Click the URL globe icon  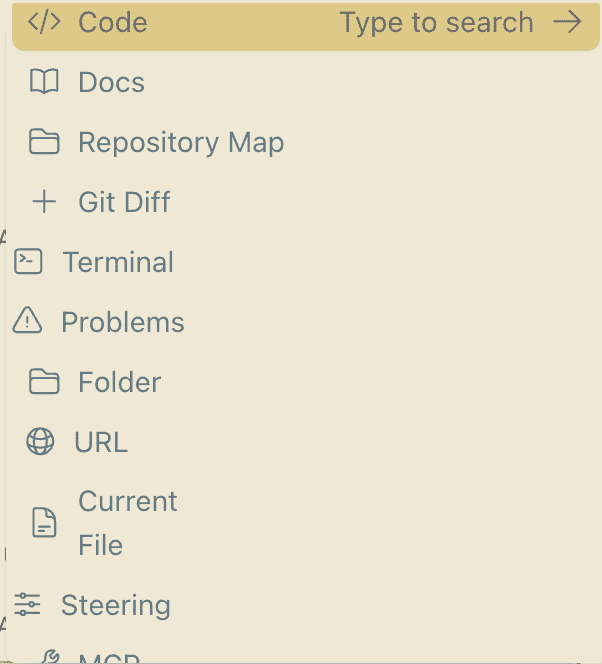pyautogui.click(x=40, y=442)
